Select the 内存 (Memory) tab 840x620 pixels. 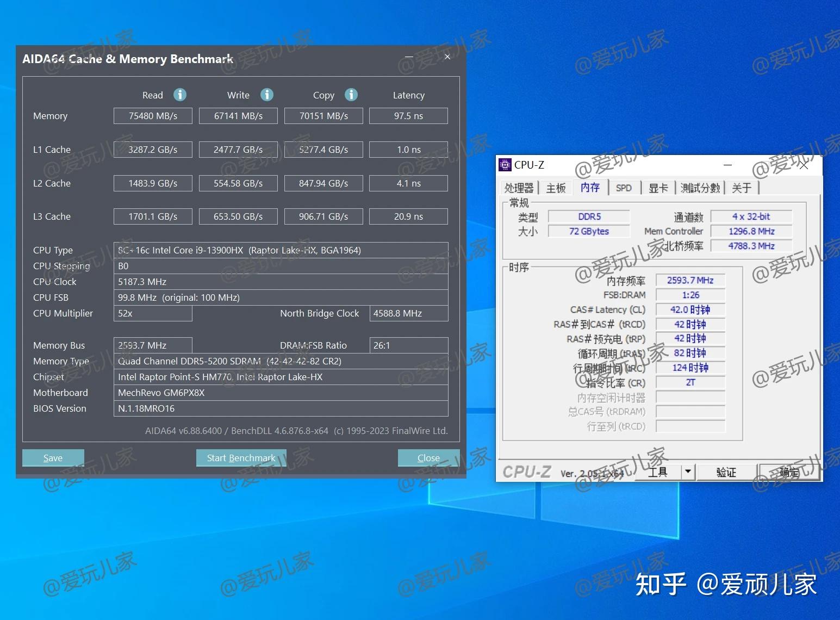(590, 187)
